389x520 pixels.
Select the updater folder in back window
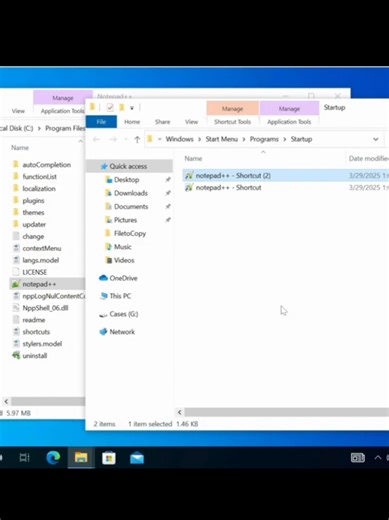click(34, 224)
